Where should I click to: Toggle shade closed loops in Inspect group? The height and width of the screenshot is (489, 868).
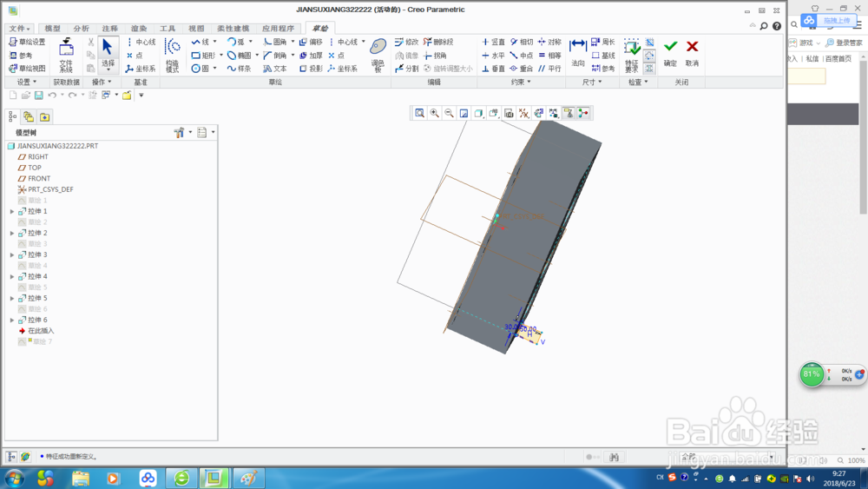click(649, 69)
